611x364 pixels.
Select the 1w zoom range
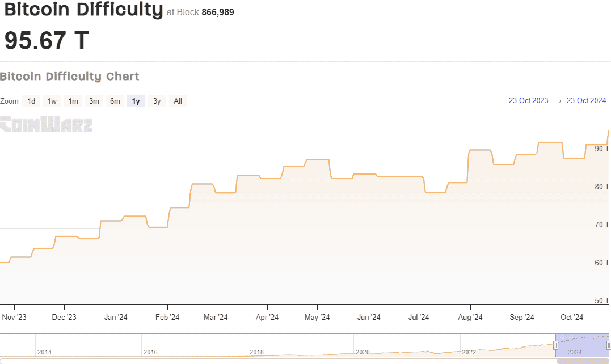(52, 101)
